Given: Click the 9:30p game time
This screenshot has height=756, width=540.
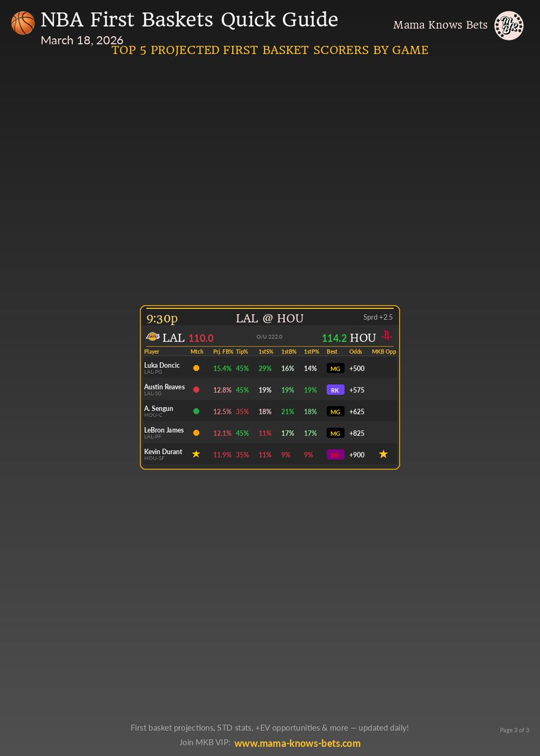Looking at the screenshot, I should point(162,318).
